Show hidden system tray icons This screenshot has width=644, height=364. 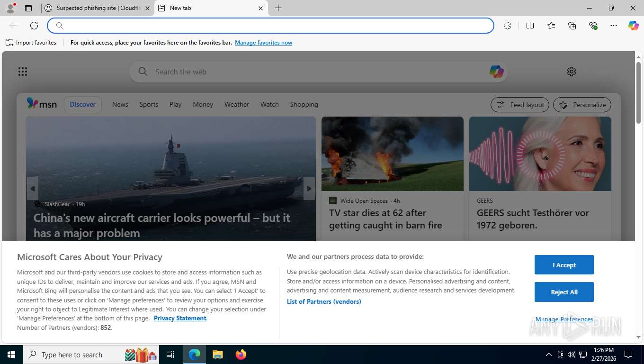(x=548, y=355)
